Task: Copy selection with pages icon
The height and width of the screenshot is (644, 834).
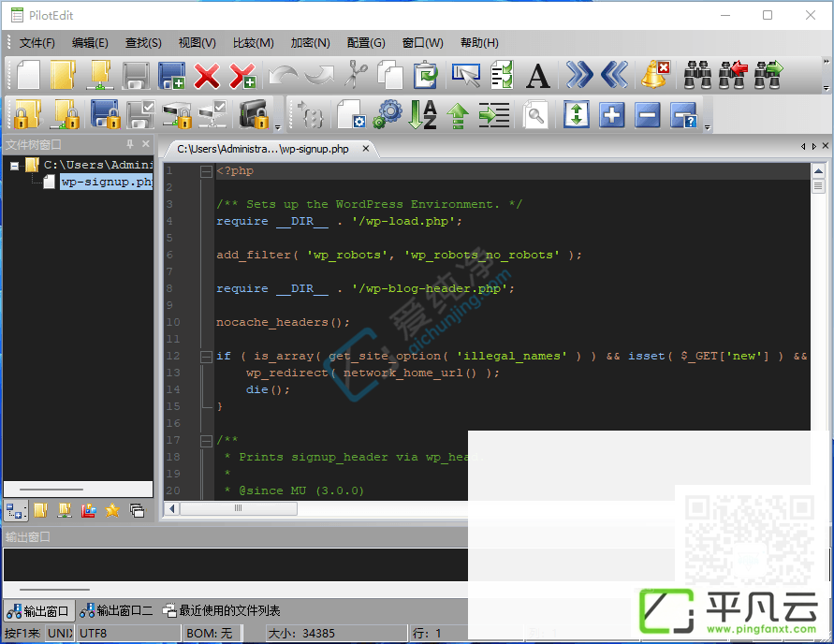Action: point(390,75)
